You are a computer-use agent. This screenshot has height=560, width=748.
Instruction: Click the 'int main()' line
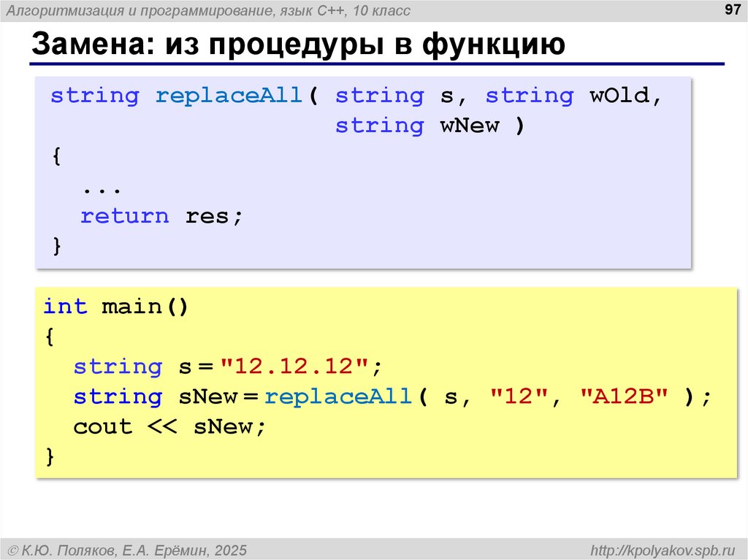[116, 306]
